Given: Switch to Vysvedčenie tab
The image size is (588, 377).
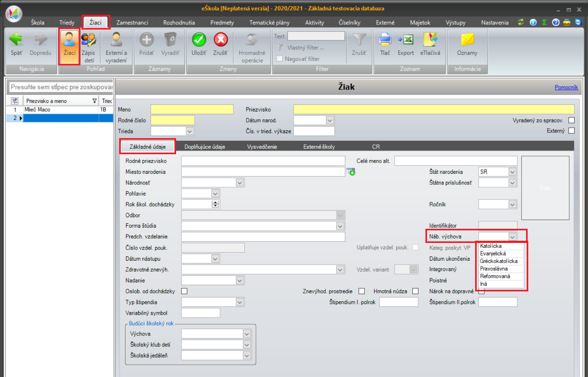Looking at the screenshot, I should [262, 147].
